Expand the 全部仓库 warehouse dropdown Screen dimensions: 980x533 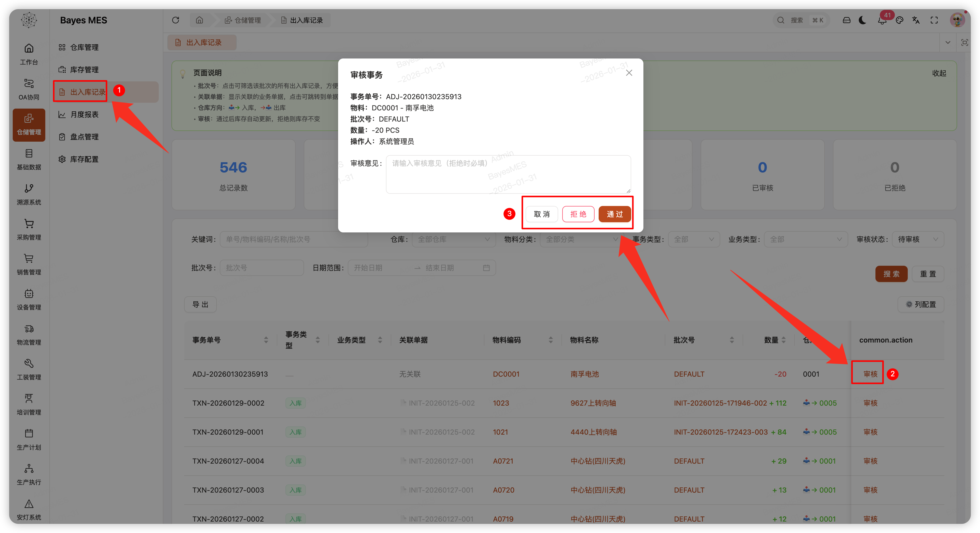pyautogui.click(x=453, y=239)
